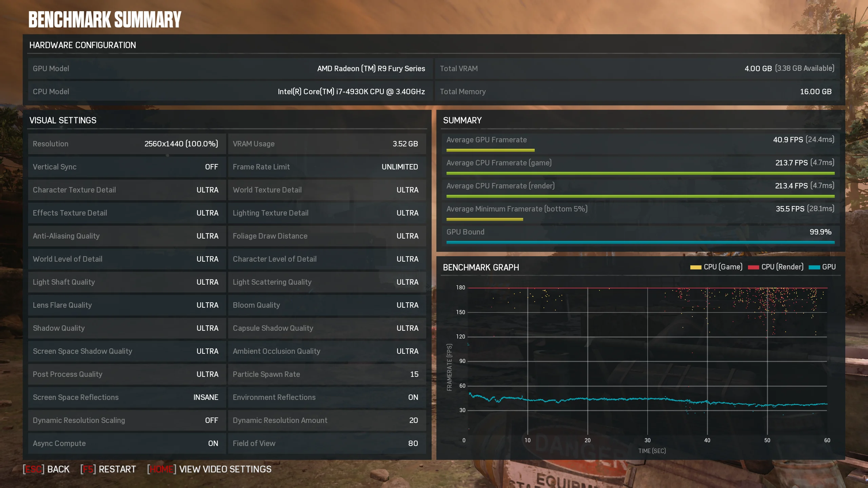Select the Lens Flare Quality row

(x=127, y=305)
